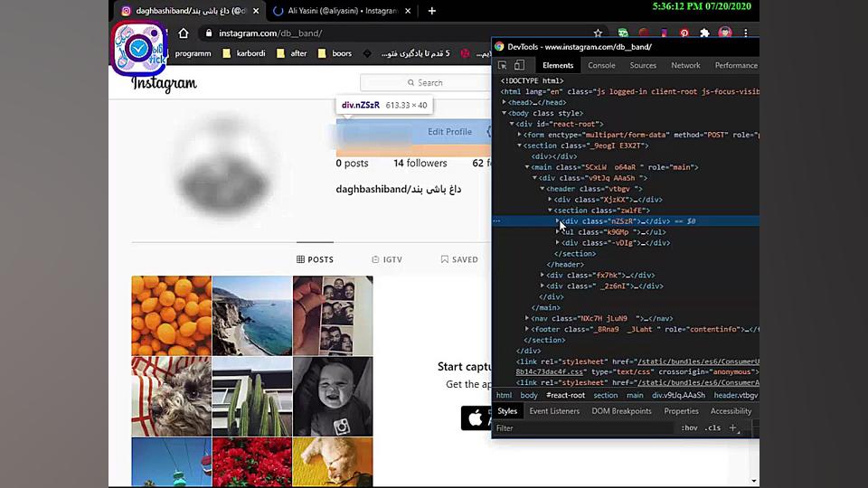Viewport: 868px width, 488px height.
Task: Open the Elements tab in DevTools
Action: 558,65
